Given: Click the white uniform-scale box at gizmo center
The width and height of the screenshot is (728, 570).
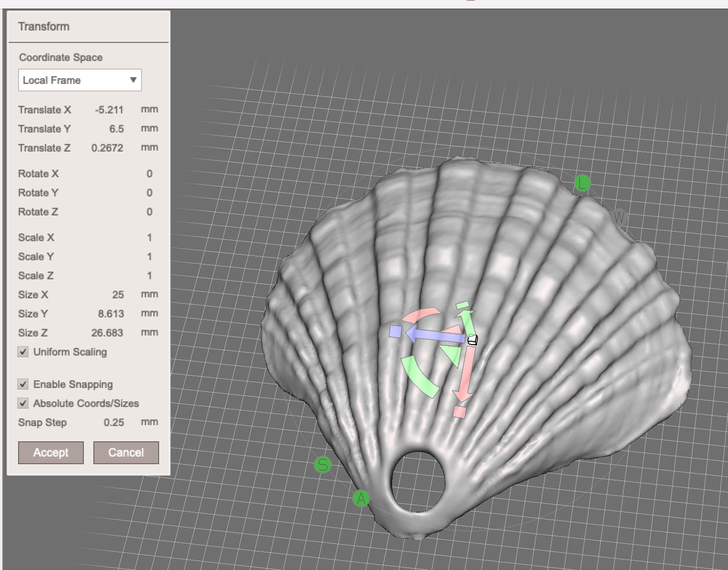Looking at the screenshot, I should [x=472, y=340].
